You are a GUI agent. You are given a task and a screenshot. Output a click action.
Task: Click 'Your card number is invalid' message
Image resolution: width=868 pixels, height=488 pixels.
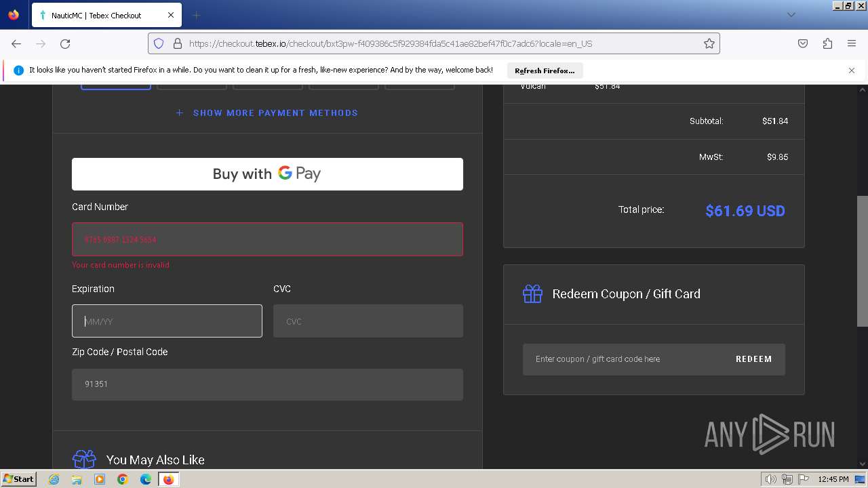click(121, 265)
